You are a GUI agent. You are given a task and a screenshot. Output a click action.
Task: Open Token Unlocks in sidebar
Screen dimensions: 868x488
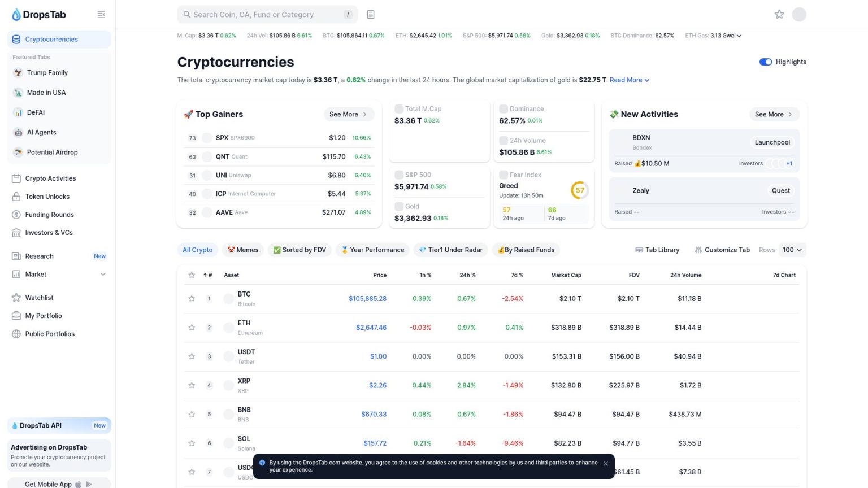(x=47, y=197)
